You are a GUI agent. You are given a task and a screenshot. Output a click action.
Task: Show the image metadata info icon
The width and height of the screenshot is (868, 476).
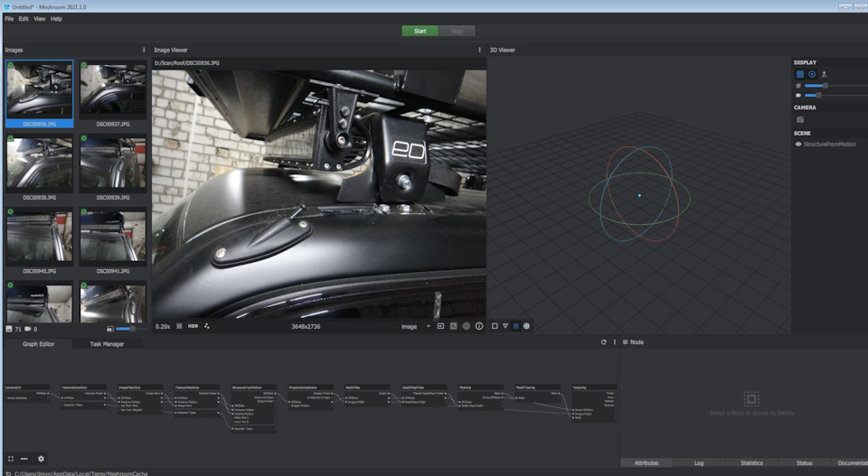[x=479, y=326]
